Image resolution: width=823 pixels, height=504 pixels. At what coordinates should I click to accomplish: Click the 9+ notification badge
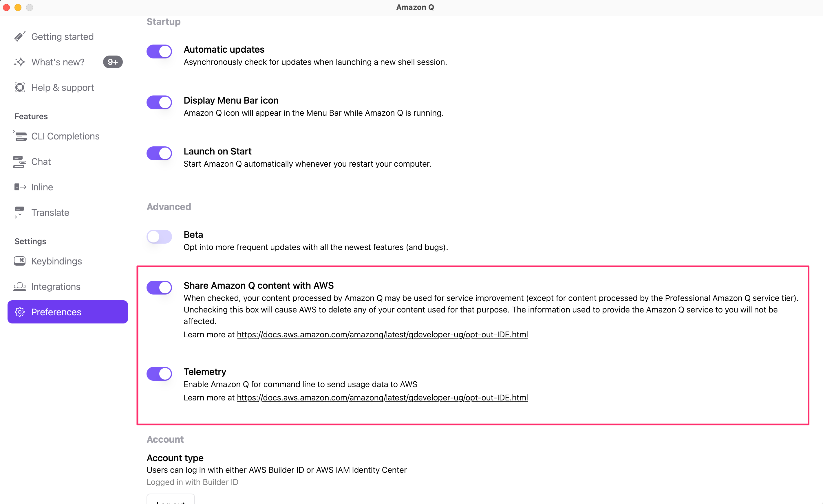click(113, 62)
